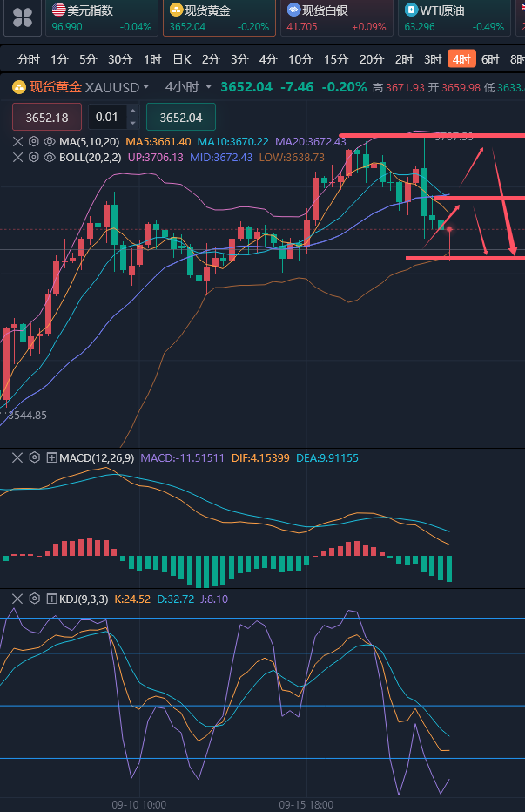
Task: Click the 0.01 lot size input field
Action: pos(107,117)
